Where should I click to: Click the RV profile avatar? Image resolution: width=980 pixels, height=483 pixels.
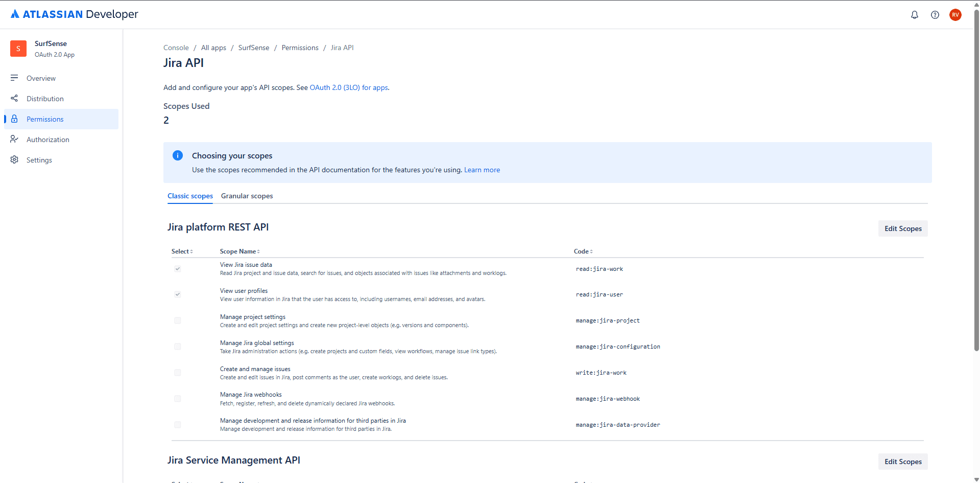(x=955, y=15)
